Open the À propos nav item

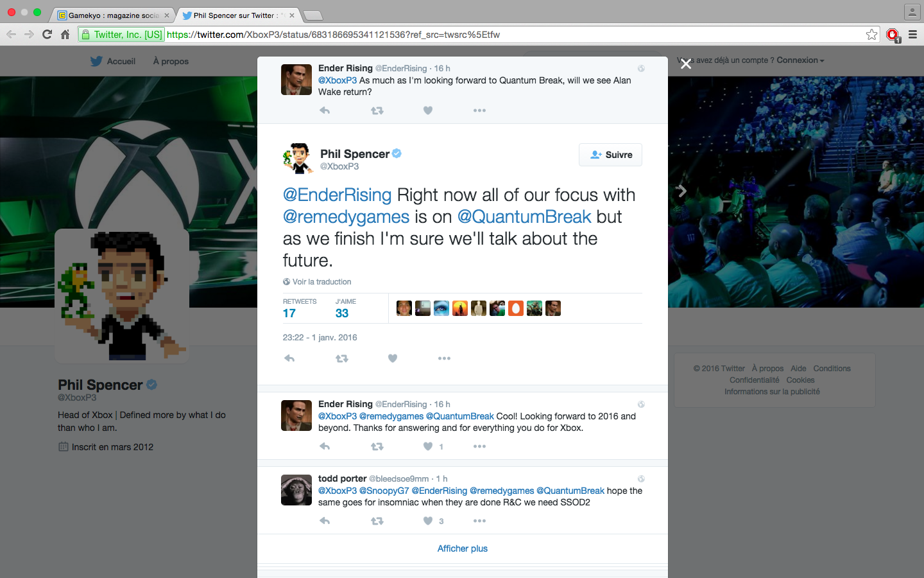pyautogui.click(x=171, y=61)
